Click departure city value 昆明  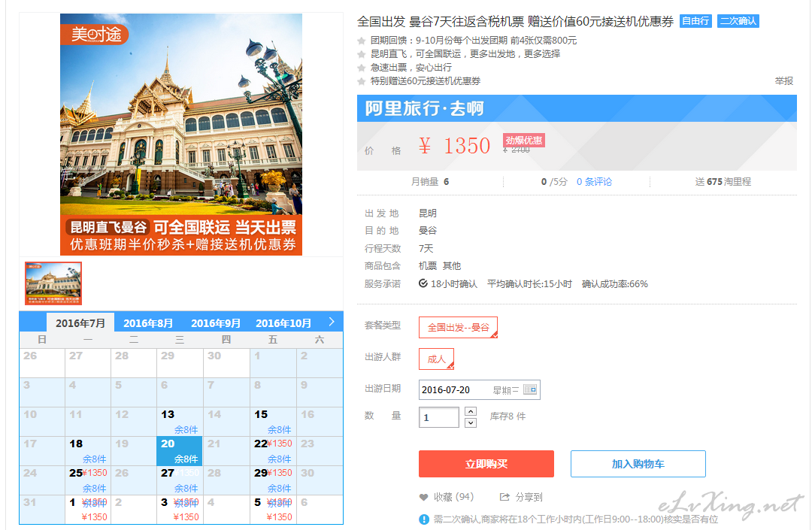(428, 214)
